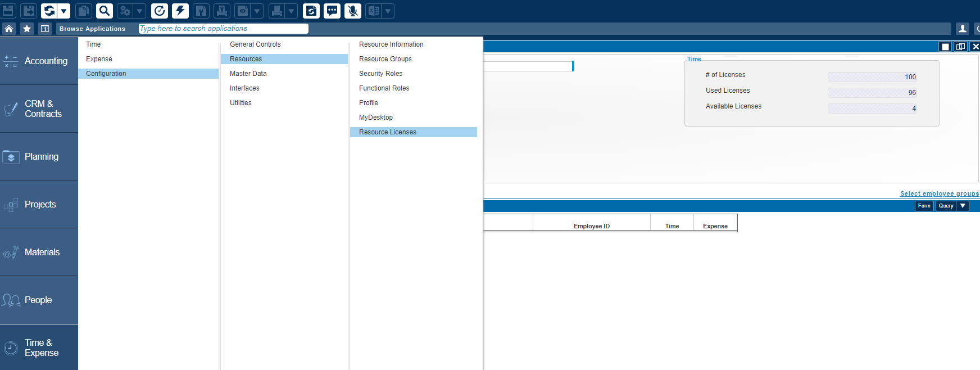Choose Master Data in Configuration submenu
This screenshot has height=370, width=980.
(248, 74)
